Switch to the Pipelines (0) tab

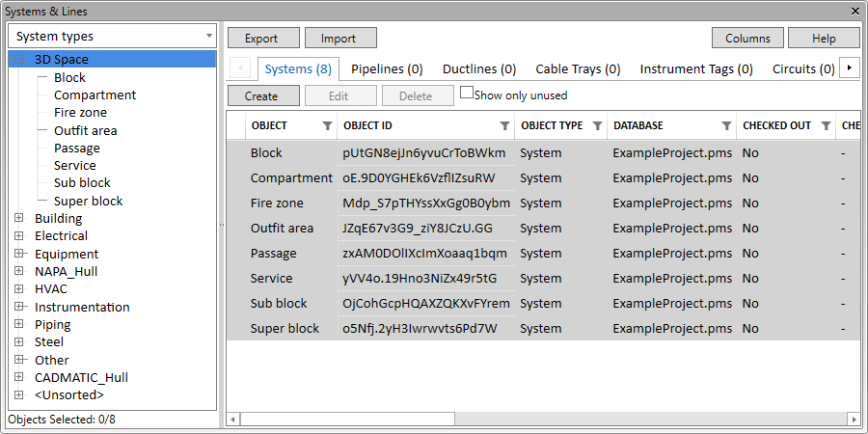click(387, 69)
